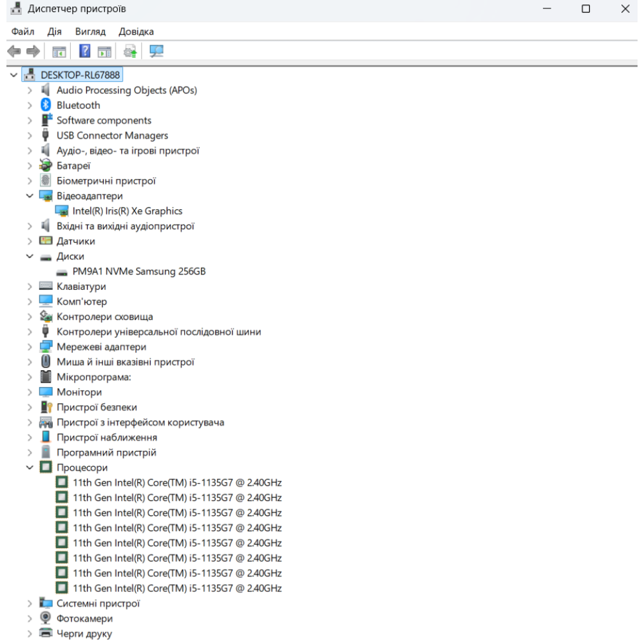Image resolution: width=644 pixels, height=644 pixels.
Task: Click the Back arrow in the toolbar
Action: (14, 52)
